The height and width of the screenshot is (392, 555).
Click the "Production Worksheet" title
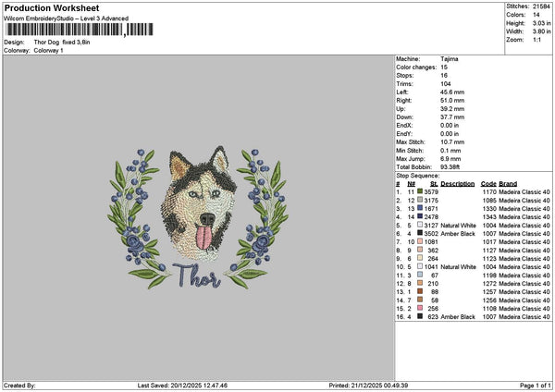point(52,7)
